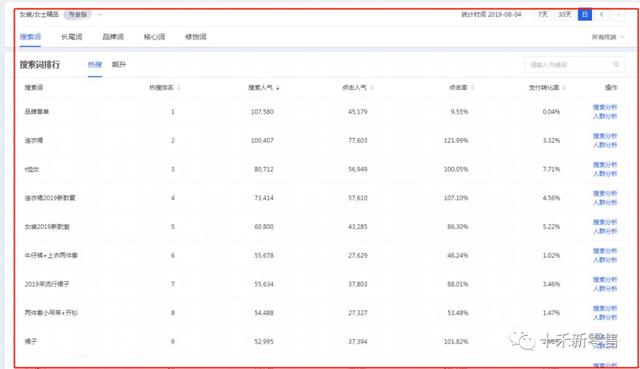Click the 连衣裙2019新款夏 keyword cell
Viewport: 640px width, 369px height.
(x=50, y=198)
